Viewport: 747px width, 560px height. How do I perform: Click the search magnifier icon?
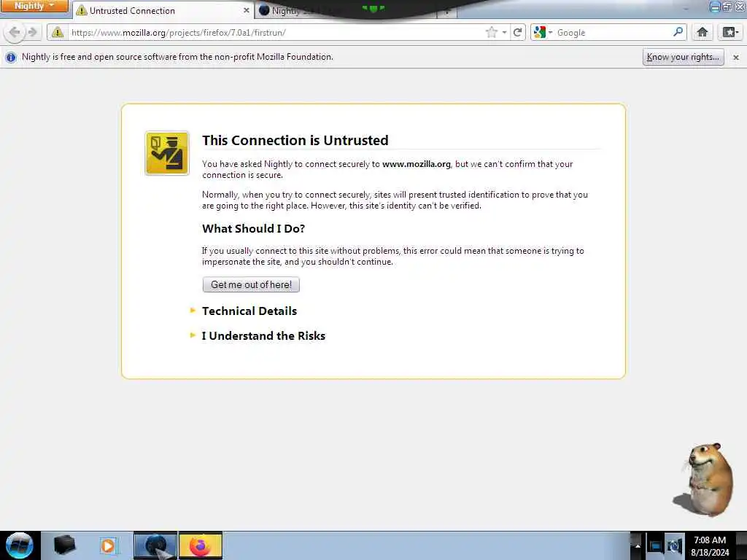coord(678,32)
